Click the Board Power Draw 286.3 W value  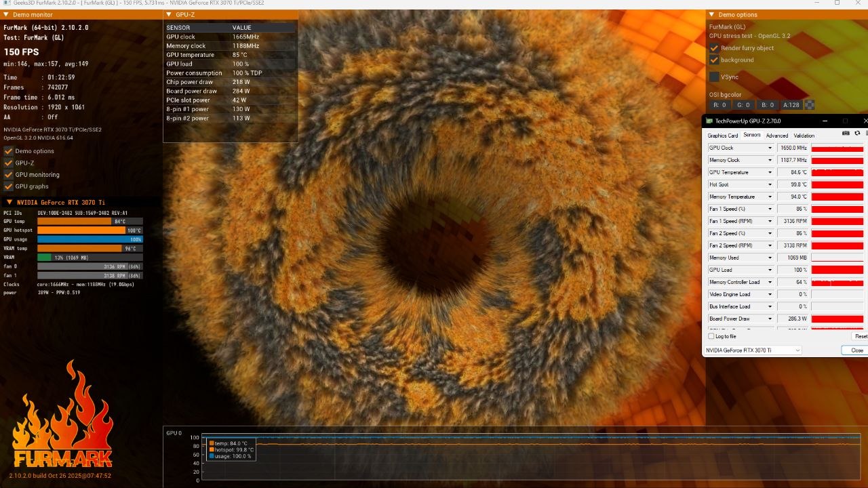[793, 319]
